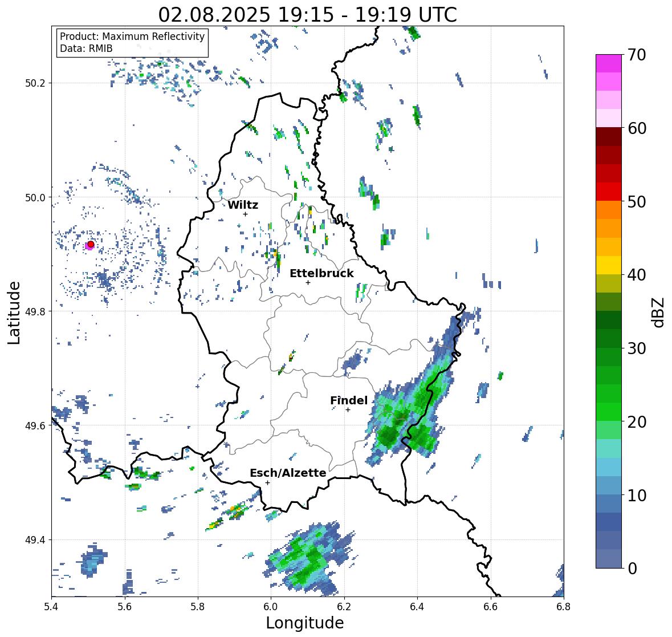Click longitude tick label 6.8
The image size is (672, 637).
564,606
